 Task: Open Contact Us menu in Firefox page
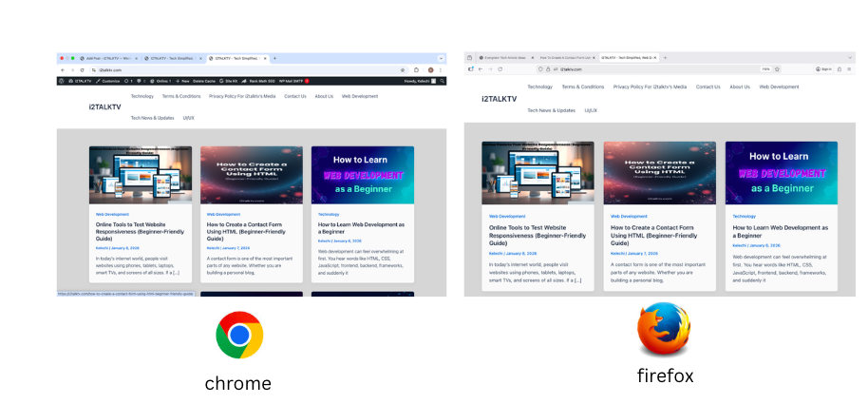pyautogui.click(x=708, y=87)
